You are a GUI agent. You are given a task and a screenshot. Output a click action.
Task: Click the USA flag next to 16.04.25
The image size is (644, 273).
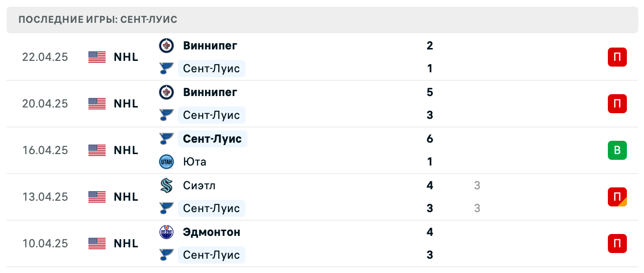tap(97, 150)
